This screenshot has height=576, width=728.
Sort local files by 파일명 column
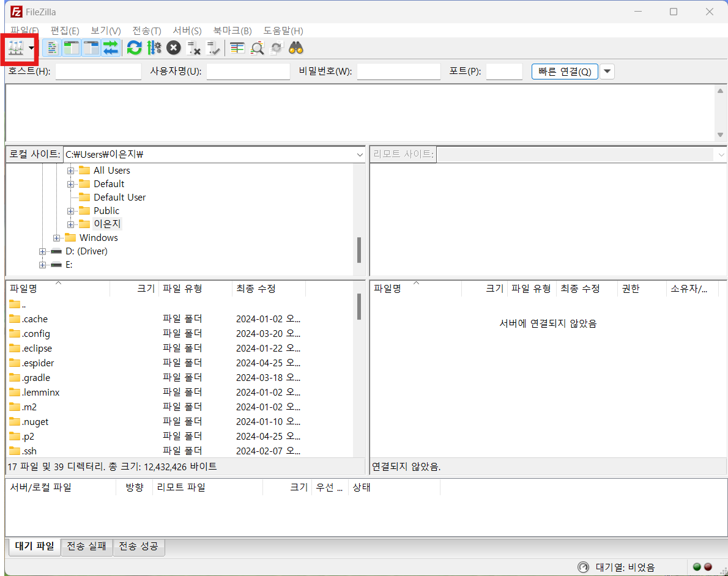(x=58, y=289)
